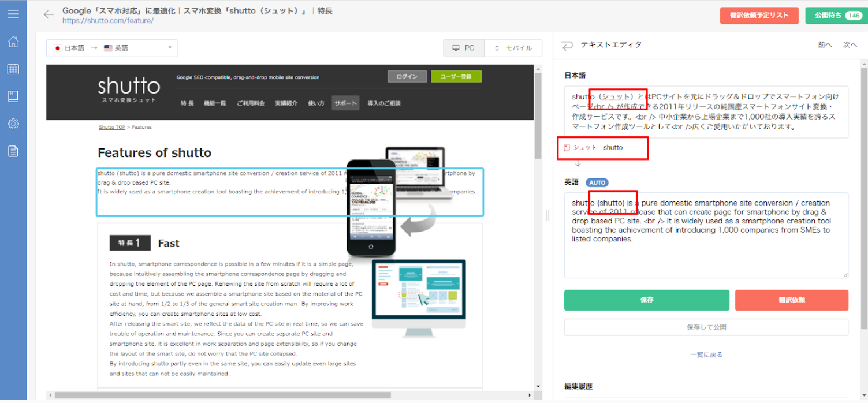The width and height of the screenshot is (868, 403).
Task: Click ご利用料金 in preview navigation
Action: coord(251,103)
